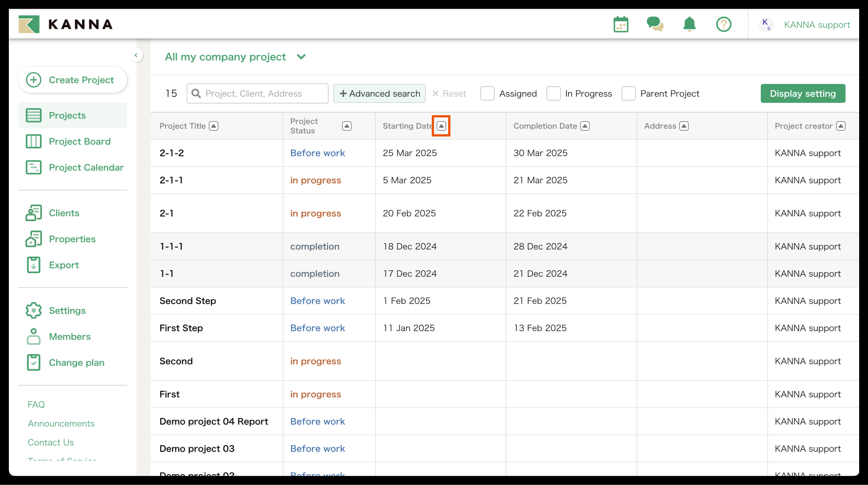The width and height of the screenshot is (868, 485).
Task: Sort by Starting Date arrow icon
Action: pos(441,126)
